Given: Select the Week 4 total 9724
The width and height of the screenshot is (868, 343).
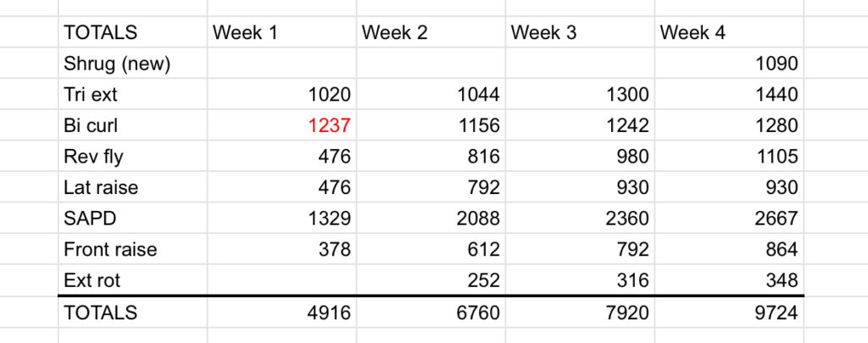Looking at the screenshot, I should click(777, 313).
